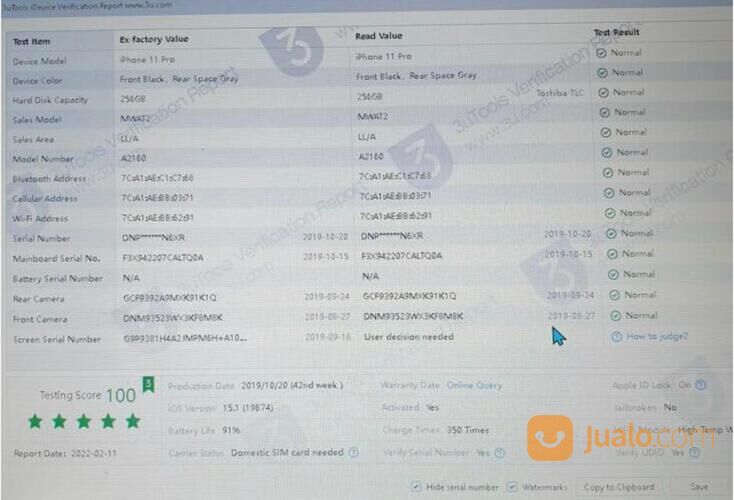Click the Normal check icon in Wi-Fi Address row
Viewport: 734px width, 500px height.
pos(604,212)
